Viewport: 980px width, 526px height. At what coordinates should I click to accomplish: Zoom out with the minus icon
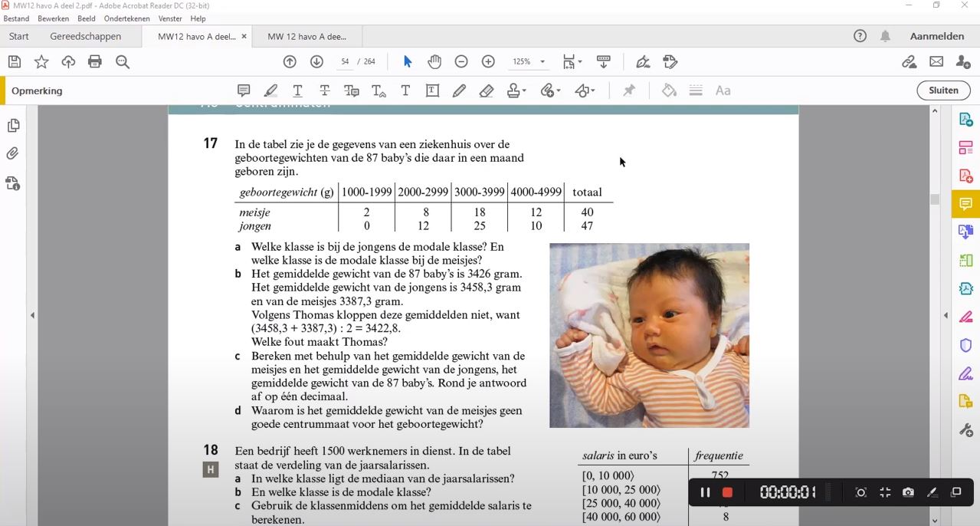pos(461,62)
